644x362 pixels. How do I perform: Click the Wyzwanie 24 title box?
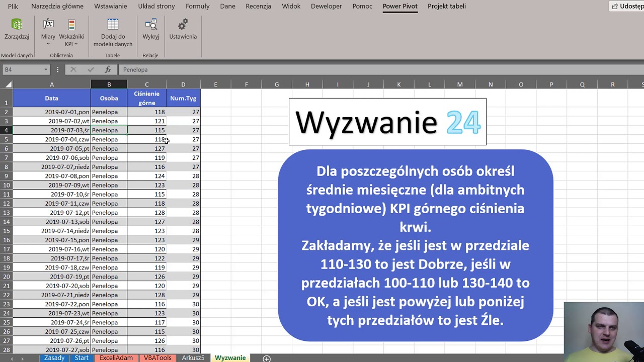387,122
